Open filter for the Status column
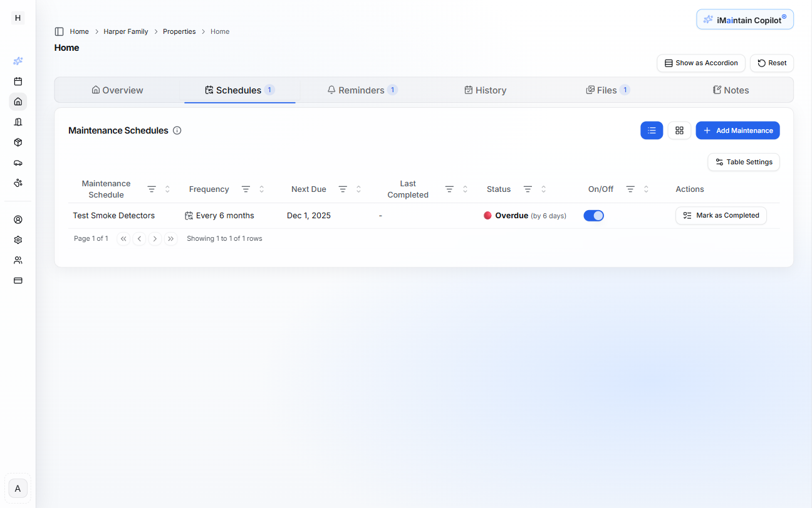812x508 pixels. [527, 189]
